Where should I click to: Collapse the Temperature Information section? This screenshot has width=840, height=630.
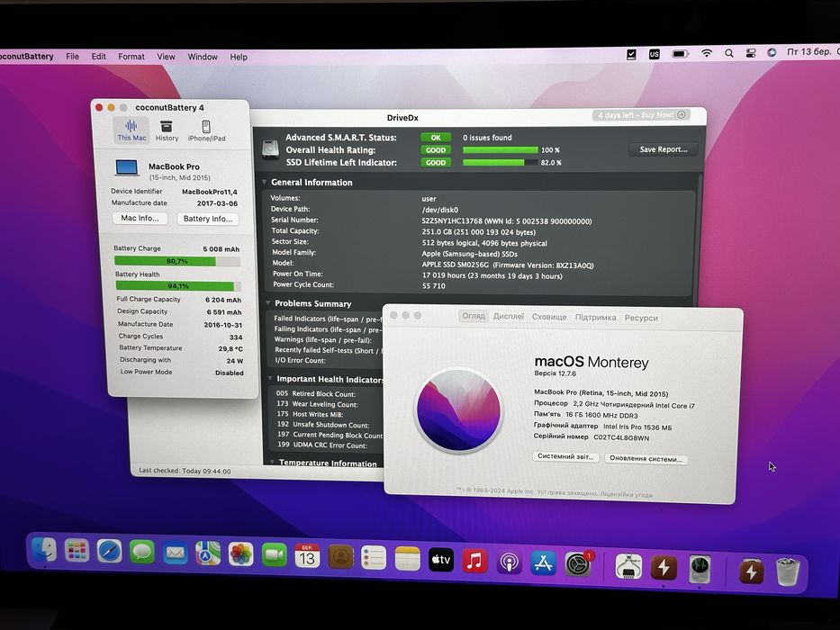273,462
